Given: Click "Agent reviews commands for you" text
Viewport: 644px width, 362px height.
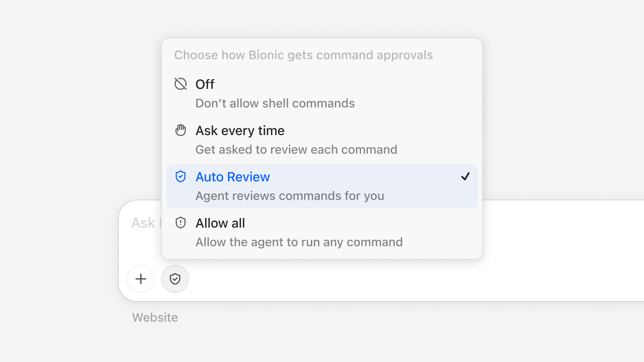Looking at the screenshot, I should 290,196.
